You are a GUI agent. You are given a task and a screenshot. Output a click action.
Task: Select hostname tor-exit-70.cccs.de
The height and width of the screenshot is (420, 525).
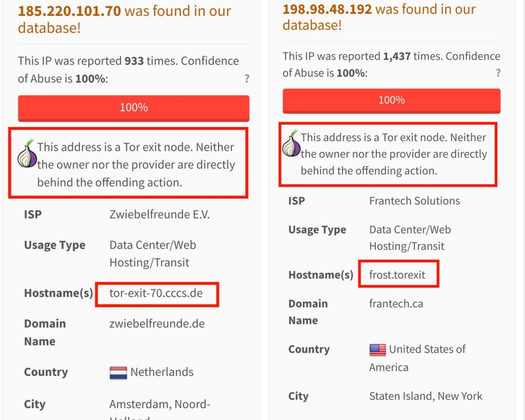(x=156, y=293)
